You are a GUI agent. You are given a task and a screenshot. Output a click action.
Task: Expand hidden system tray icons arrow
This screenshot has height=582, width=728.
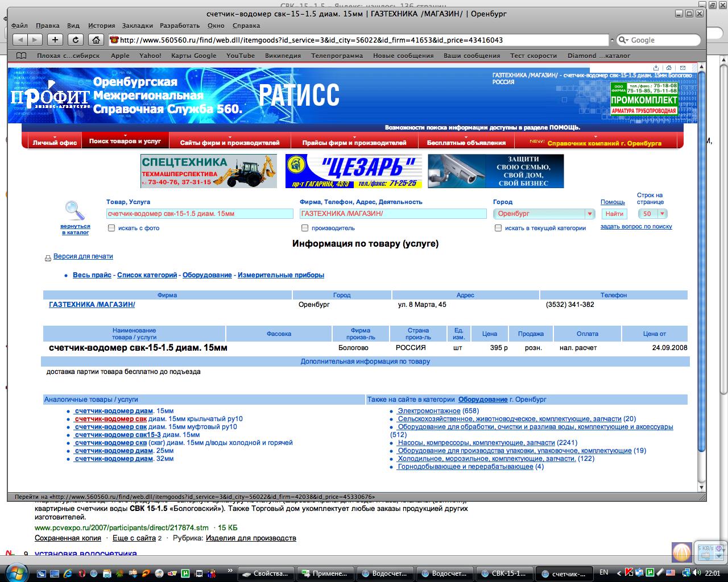coord(620,572)
